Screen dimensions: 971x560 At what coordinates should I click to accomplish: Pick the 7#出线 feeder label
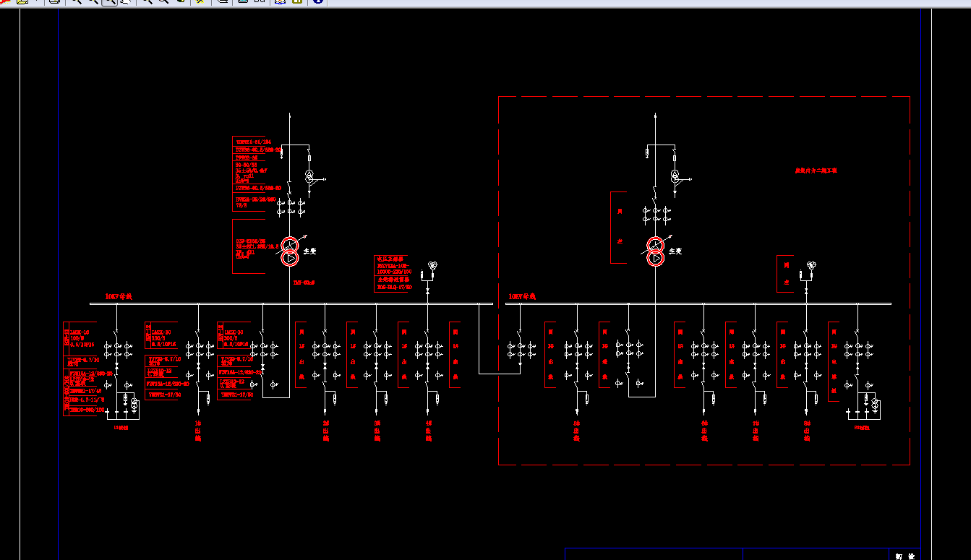pyautogui.click(x=756, y=430)
